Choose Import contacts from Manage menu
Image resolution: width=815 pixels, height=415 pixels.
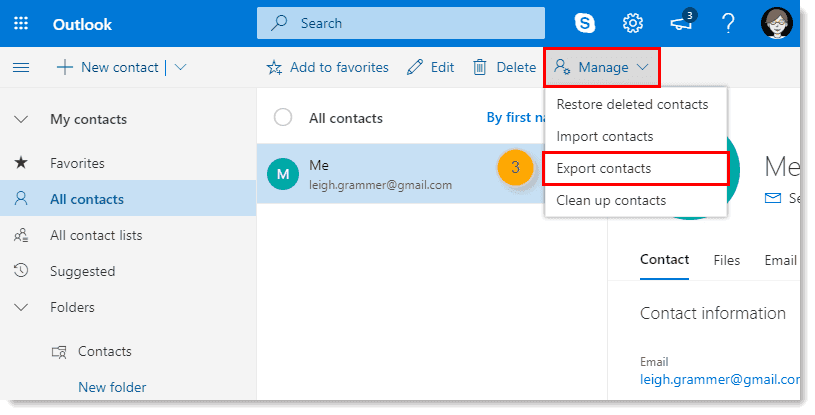pos(604,136)
